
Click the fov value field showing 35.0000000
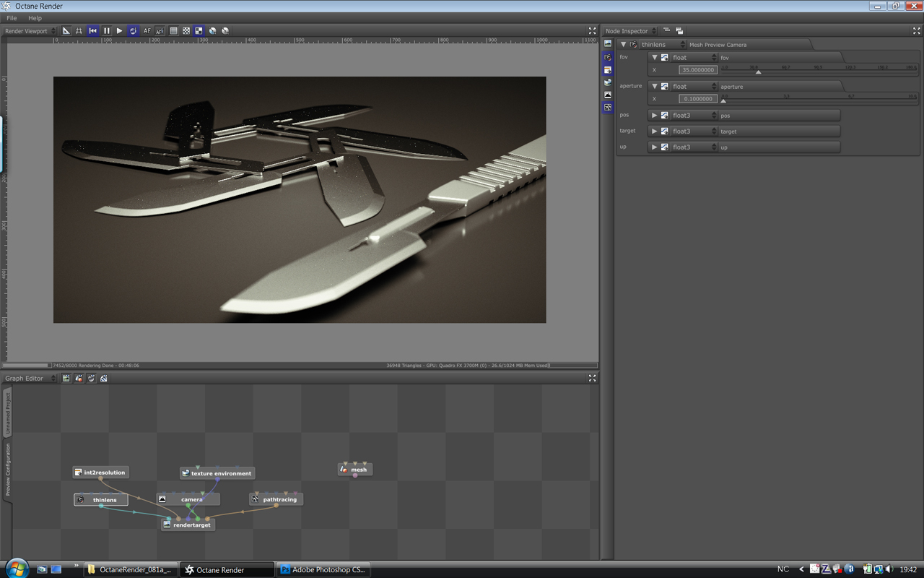698,70
